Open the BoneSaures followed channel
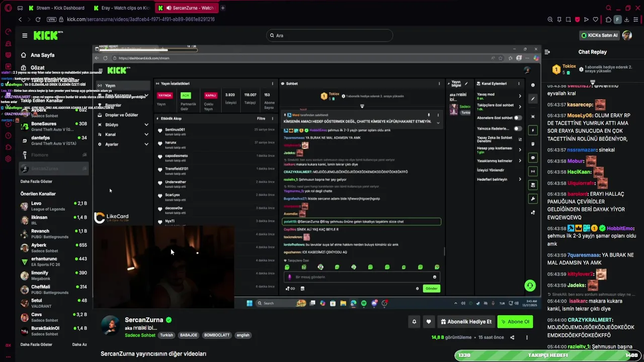 54,127
